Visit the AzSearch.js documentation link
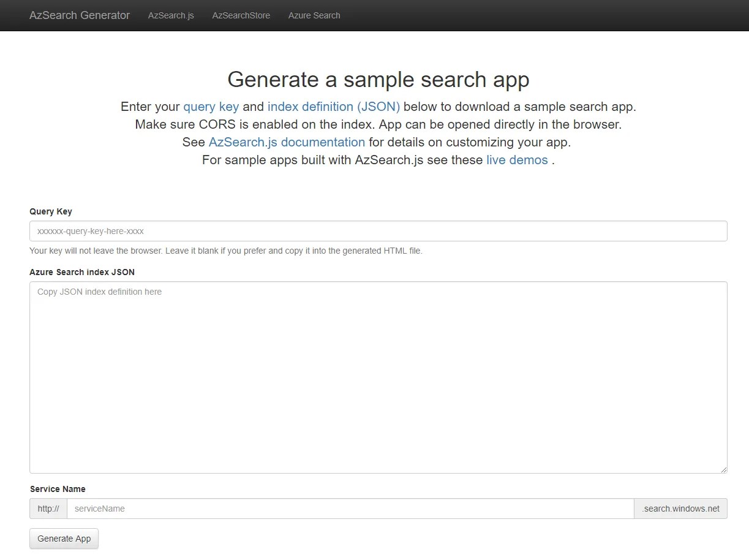The height and width of the screenshot is (560, 749). [x=287, y=142]
